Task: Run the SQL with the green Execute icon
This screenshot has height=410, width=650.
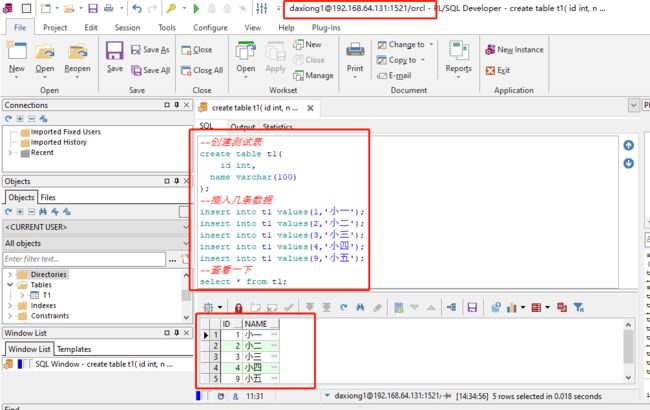Action: click(x=196, y=8)
